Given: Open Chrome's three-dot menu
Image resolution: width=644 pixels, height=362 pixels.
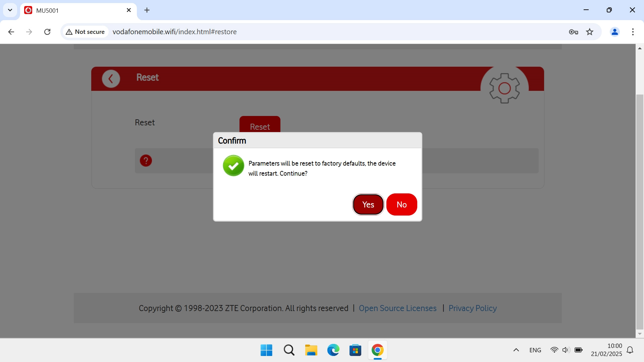Looking at the screenshot, I should point(633,32).
